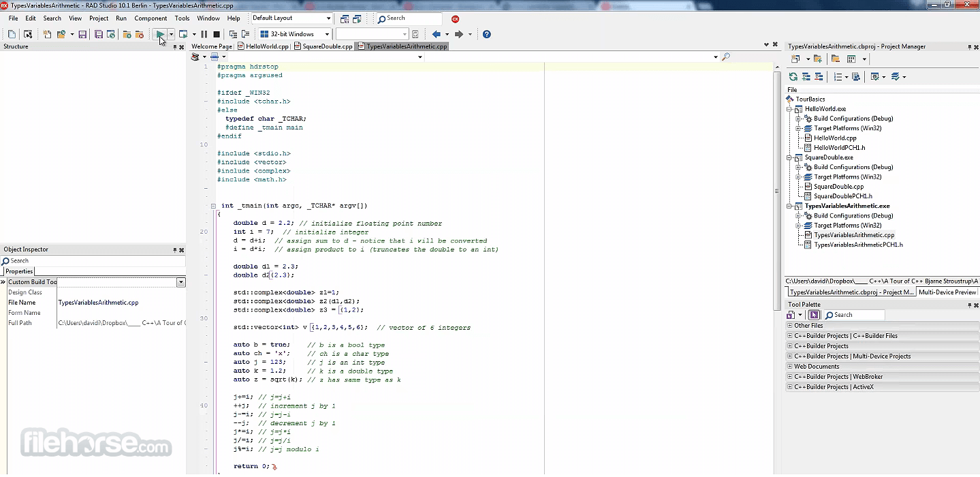Open the Tools menu
The width and height of the screenshot is (980, 477).
[x=182, y=18]
